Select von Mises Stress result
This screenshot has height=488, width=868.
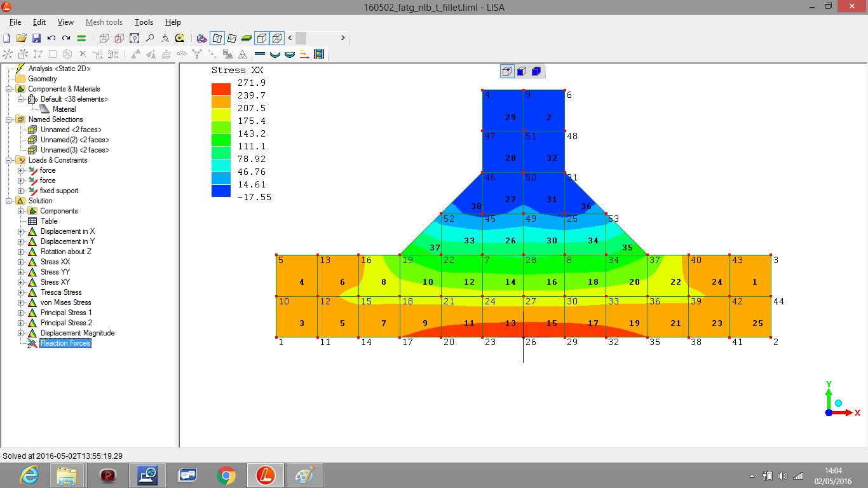[65, 302]
